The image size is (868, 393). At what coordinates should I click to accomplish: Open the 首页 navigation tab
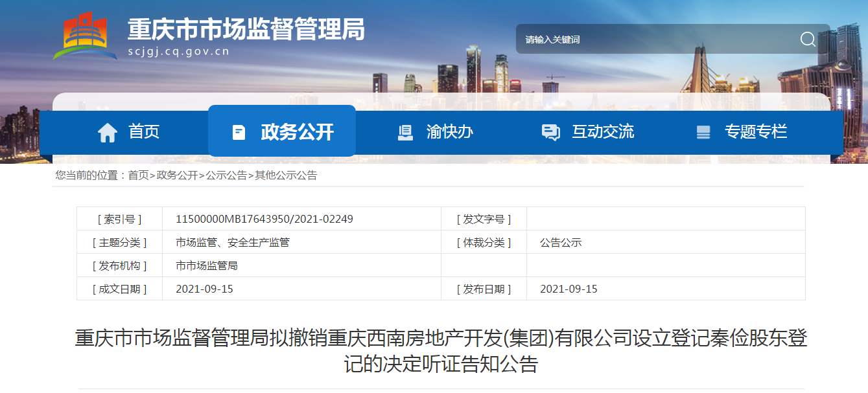point(128,132)
